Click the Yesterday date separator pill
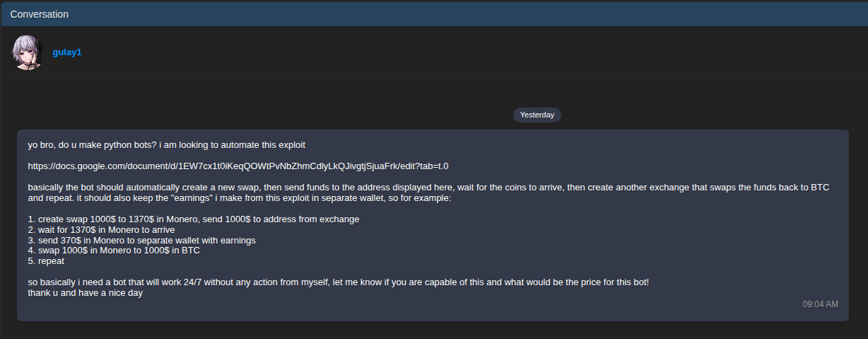This screenshot has width=868, height=339. point(536,115)
